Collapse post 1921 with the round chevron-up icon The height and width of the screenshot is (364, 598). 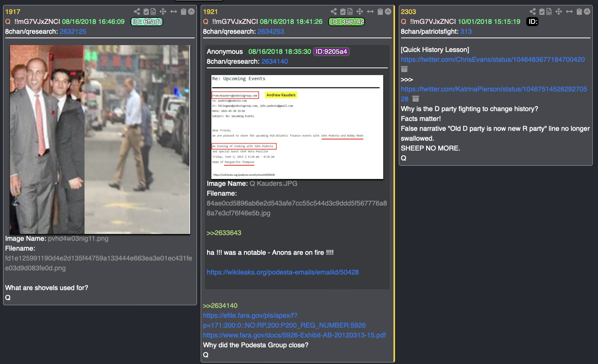388,12
